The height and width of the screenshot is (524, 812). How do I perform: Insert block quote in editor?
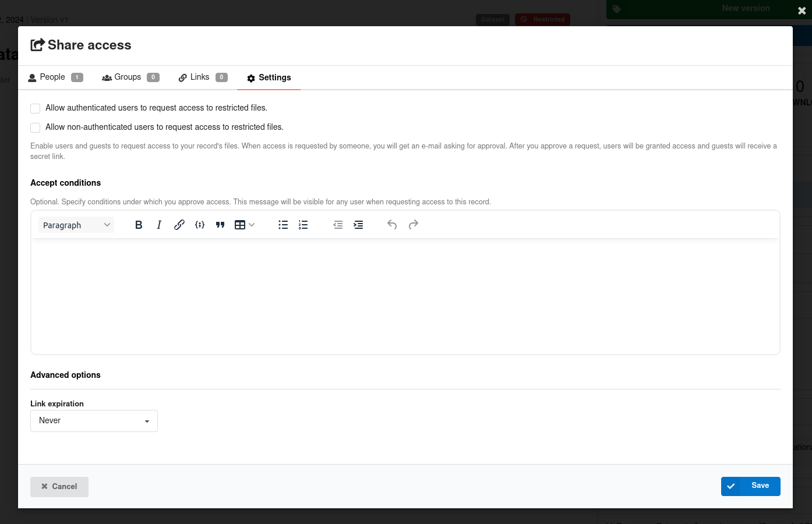(220, 225)
